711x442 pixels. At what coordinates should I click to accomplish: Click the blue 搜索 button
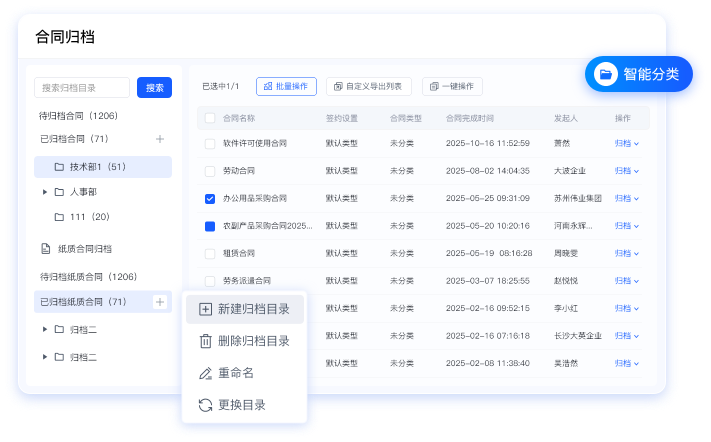click(x=154, y=88)
